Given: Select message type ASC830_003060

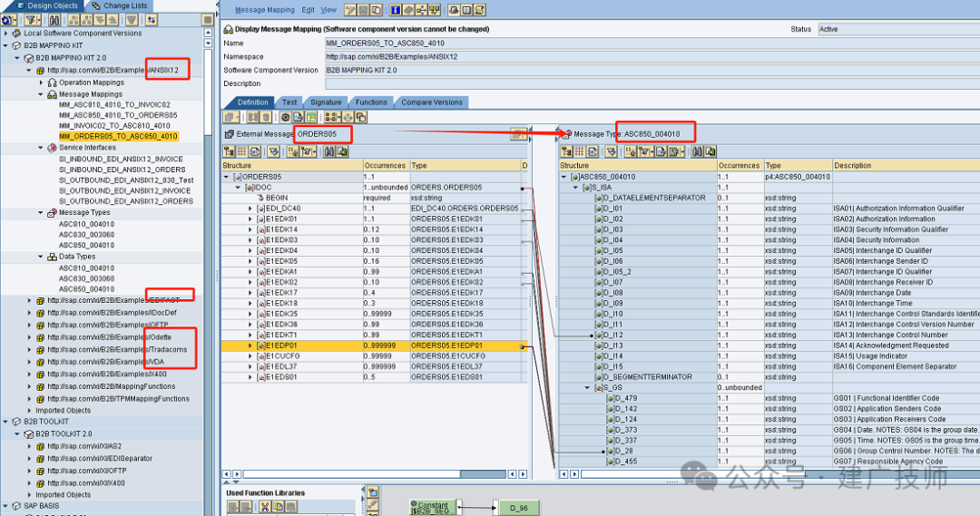Looking at the screenshot, I should (x=87, y=235).
